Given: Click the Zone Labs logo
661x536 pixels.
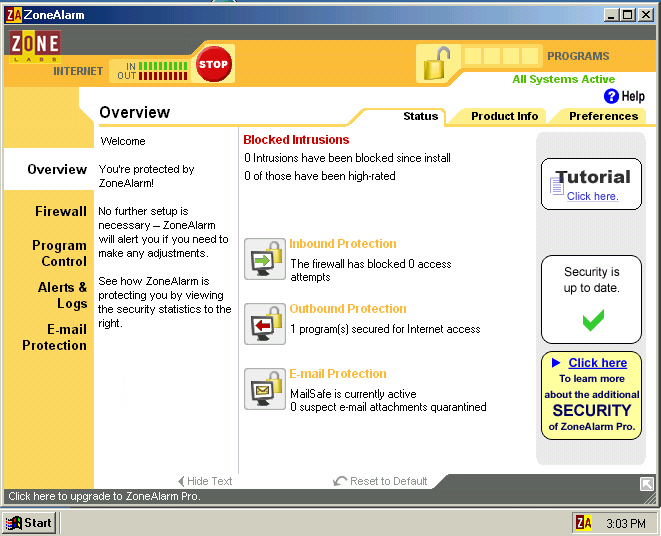Looking at the screenshot, I should [35, 46].
